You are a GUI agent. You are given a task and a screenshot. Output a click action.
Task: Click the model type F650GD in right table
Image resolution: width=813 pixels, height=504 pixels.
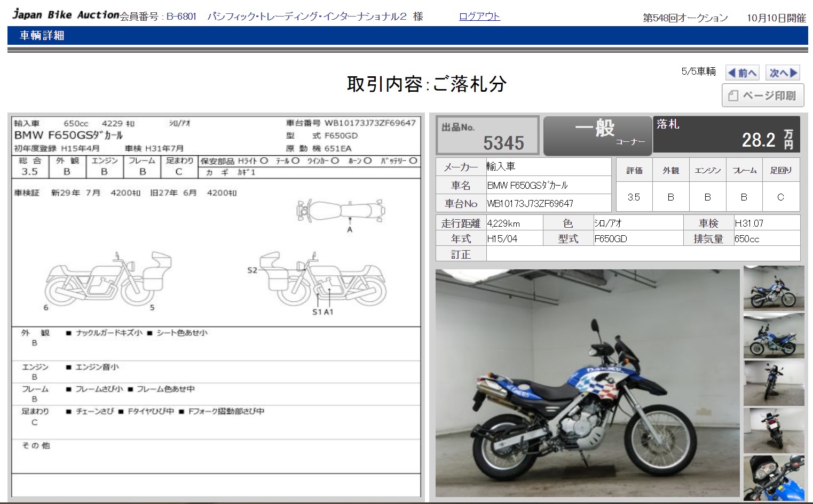click(611, 239)
